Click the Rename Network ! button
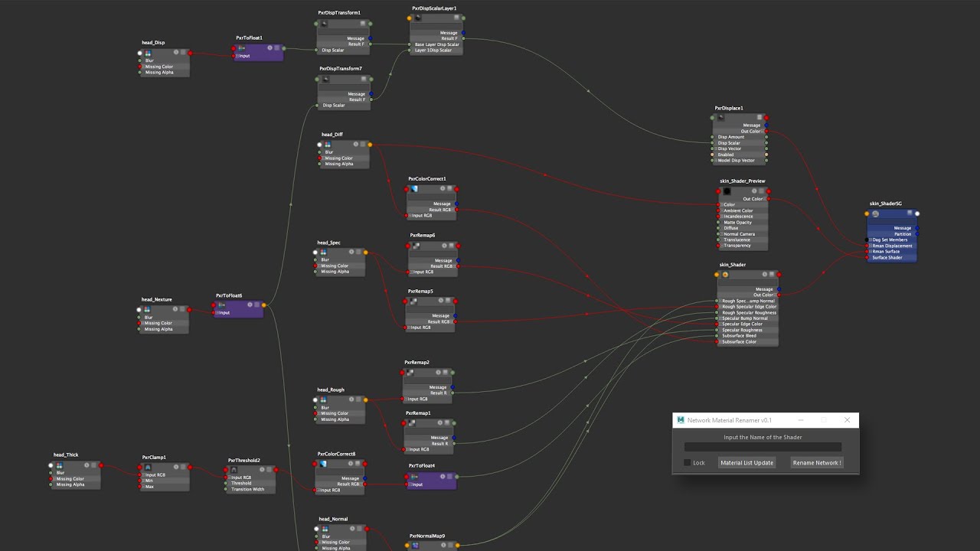The width and height of the screenshot is (980, 551). [x=817, y=462]
